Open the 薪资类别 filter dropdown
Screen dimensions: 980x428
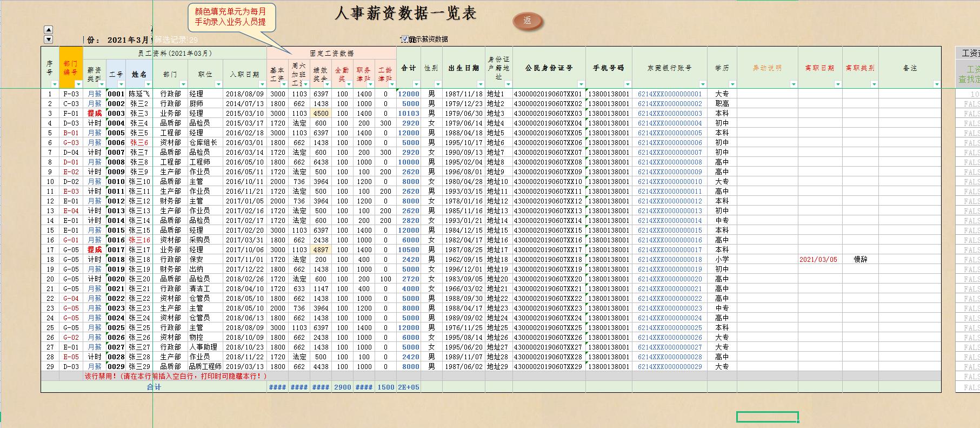(x=102, y=84)
